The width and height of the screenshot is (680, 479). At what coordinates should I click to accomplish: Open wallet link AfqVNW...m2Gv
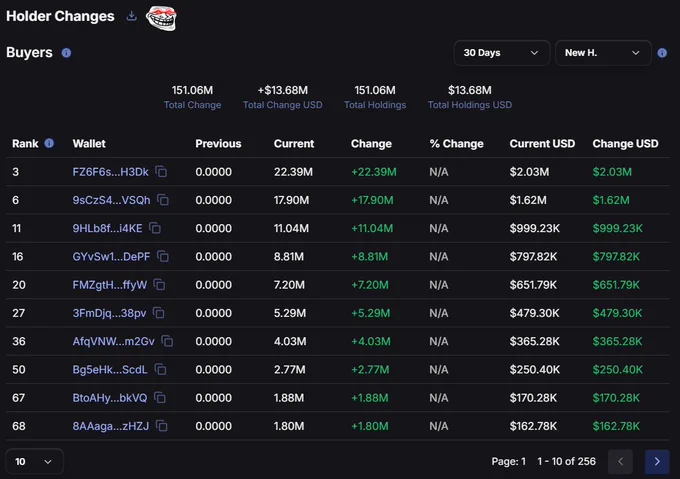coord(114,342)
